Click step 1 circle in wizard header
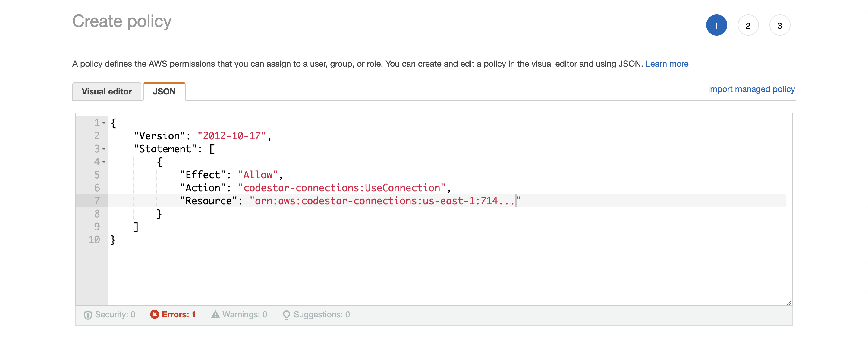Image resolution: width=868 pixels, height=362 pixels. click(x=716, y=25)
